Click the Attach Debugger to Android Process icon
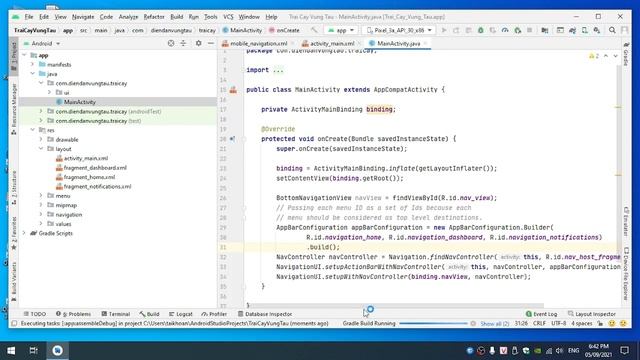This screenshot has height=360, width=640. (x=518, y=30)
